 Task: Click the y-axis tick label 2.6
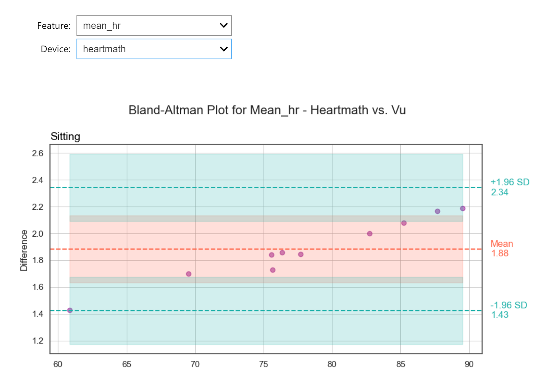(x=38, y=153)
